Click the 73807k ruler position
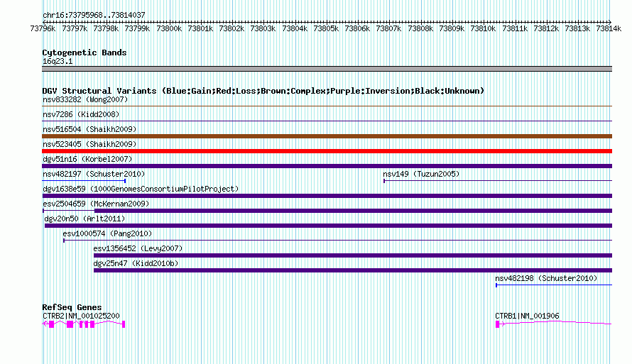632x364 pixels. [x=388, y=28]
